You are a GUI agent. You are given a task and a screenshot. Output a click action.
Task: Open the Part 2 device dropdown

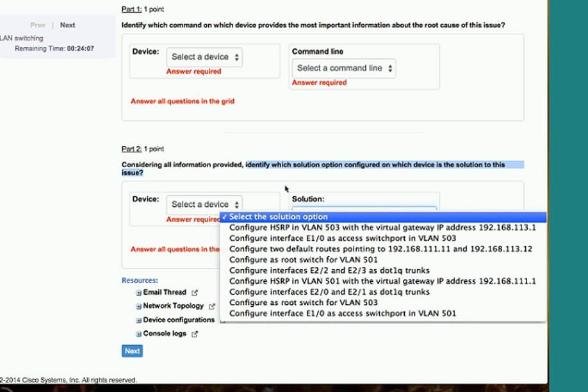tap(205, 204)
